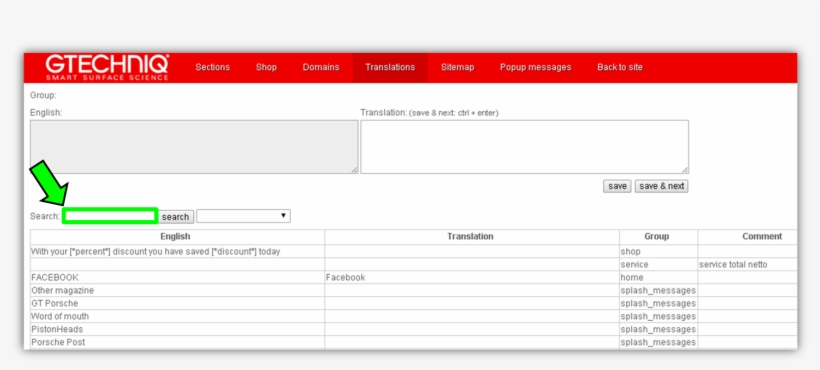Click the Comment column header
The image size is (820, 370).
point(748,237)
